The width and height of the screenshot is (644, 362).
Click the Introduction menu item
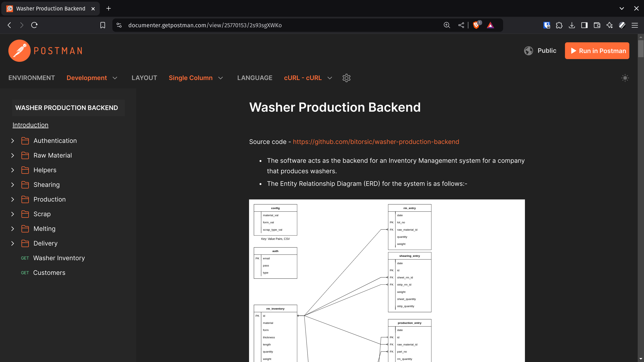(30, 125)
